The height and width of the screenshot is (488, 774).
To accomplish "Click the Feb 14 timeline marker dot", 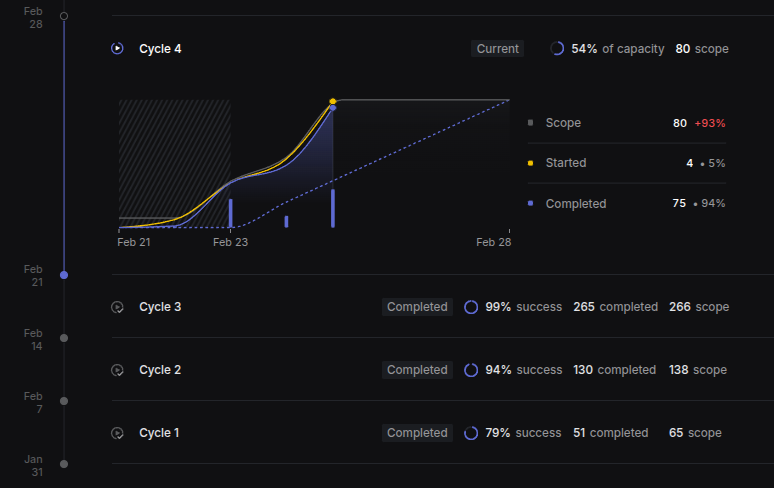I will (x=64, y=338).
